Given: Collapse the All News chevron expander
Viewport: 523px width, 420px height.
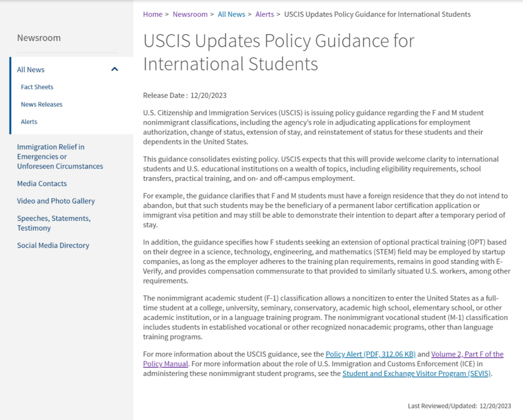Looking at the screenshot, I should tap(114, 70).
